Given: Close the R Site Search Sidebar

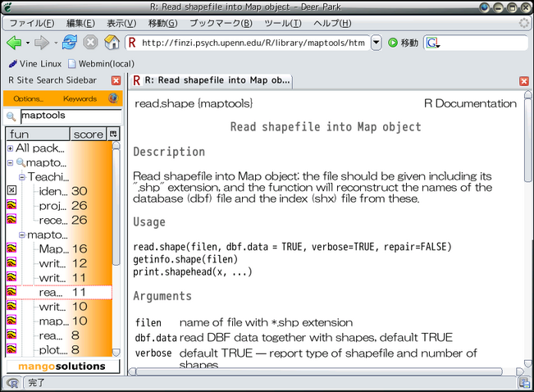Looking at the screenshot, I should 116,80.
